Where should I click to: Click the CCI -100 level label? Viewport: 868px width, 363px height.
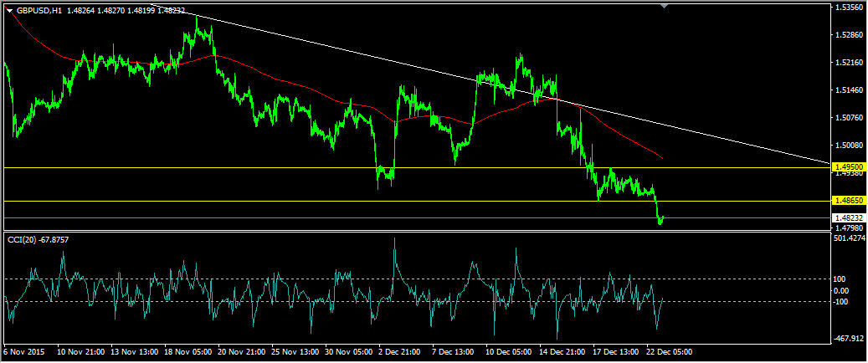841,302
